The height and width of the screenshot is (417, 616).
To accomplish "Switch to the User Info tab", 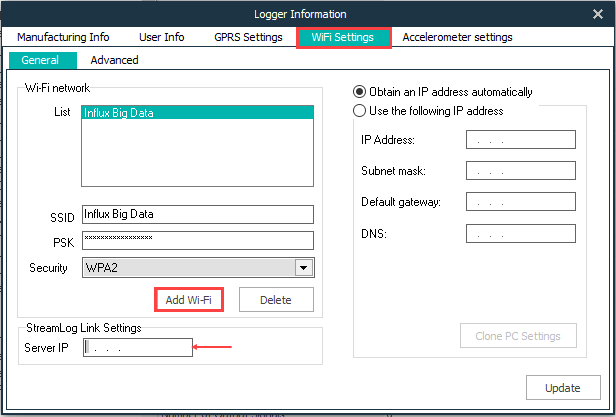I will click(x=161, y=37).
